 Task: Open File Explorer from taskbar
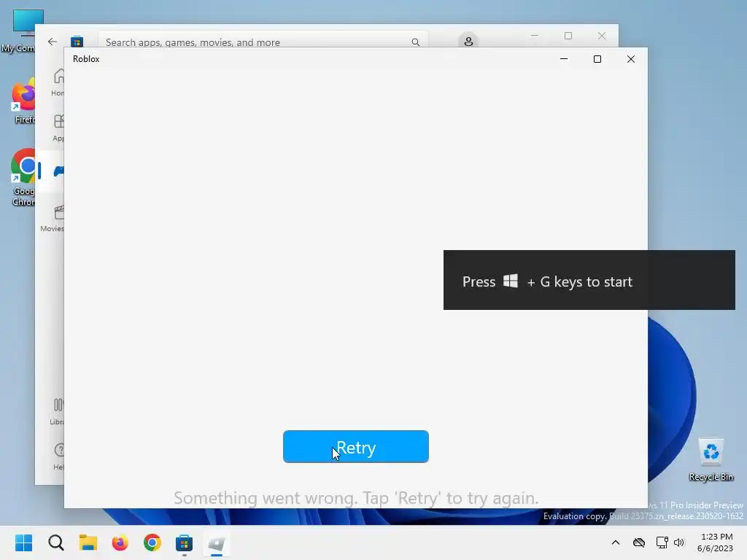(x=88, y=542)
